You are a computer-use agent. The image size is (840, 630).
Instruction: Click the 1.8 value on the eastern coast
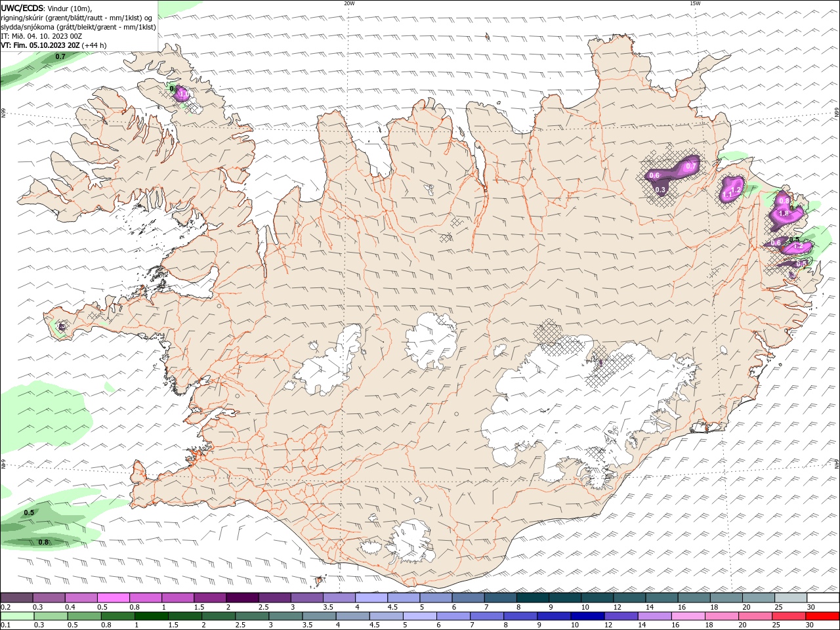point(784,213)
